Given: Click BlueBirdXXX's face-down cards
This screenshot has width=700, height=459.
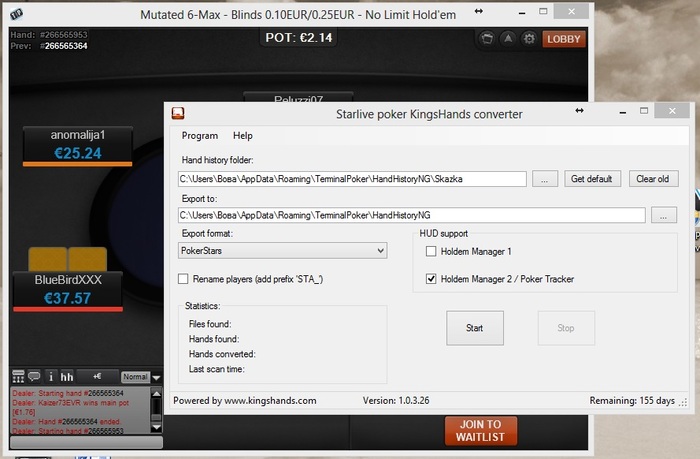Looking at the screenshot, I should click(x=68, y=259).
